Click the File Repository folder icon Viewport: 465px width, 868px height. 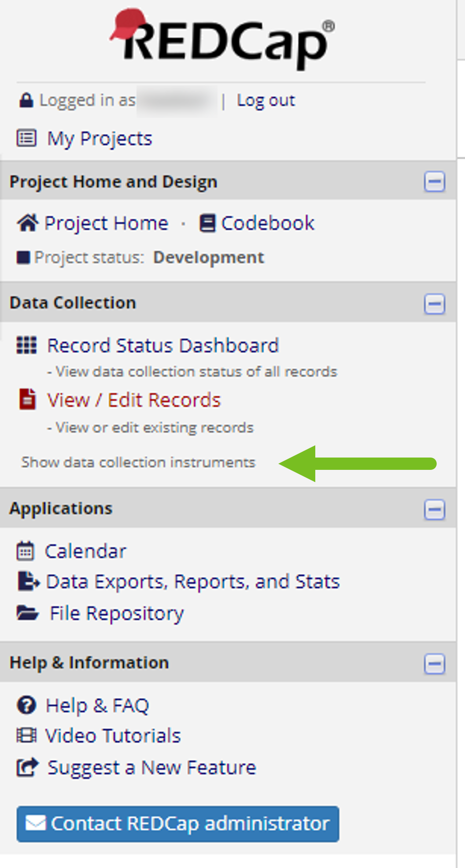coord(27,613)
